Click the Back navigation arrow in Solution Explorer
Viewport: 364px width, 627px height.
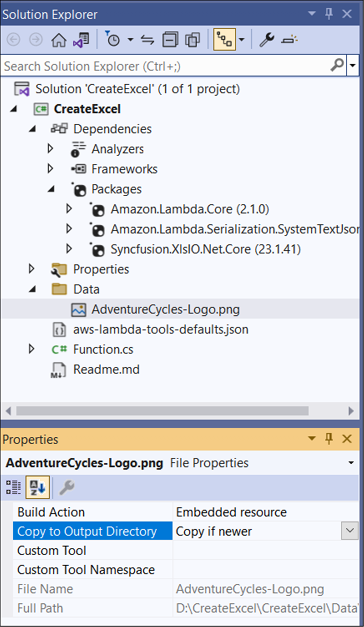[13, 40]
